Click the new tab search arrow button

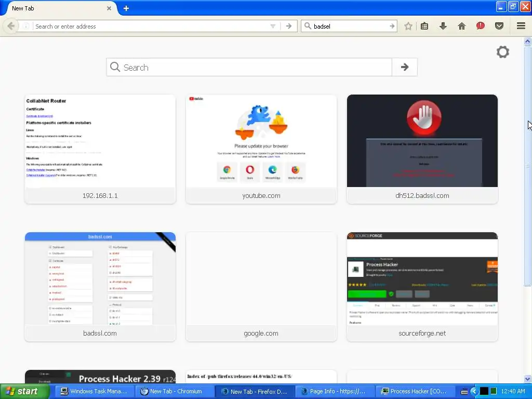(404, 67)
